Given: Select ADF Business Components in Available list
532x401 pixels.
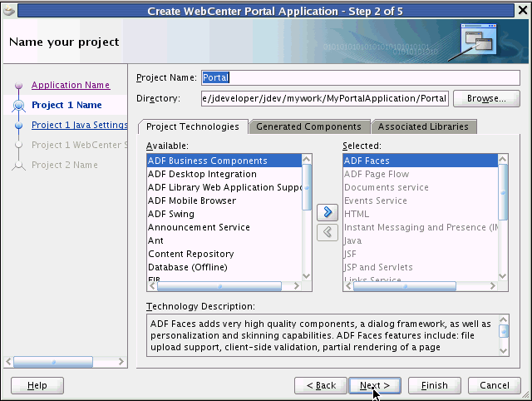Looking at the screenshot, I should (x=224, y=161).
